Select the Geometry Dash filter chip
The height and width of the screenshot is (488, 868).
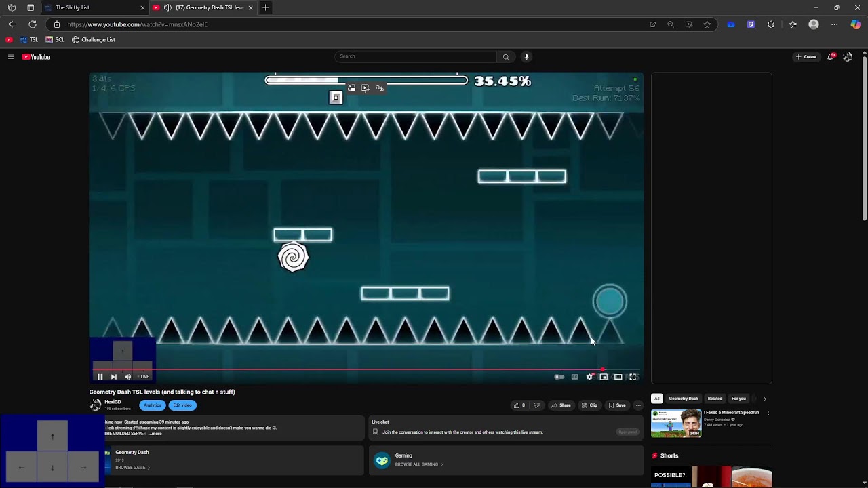pyautogui.click(x=684, y=399)
